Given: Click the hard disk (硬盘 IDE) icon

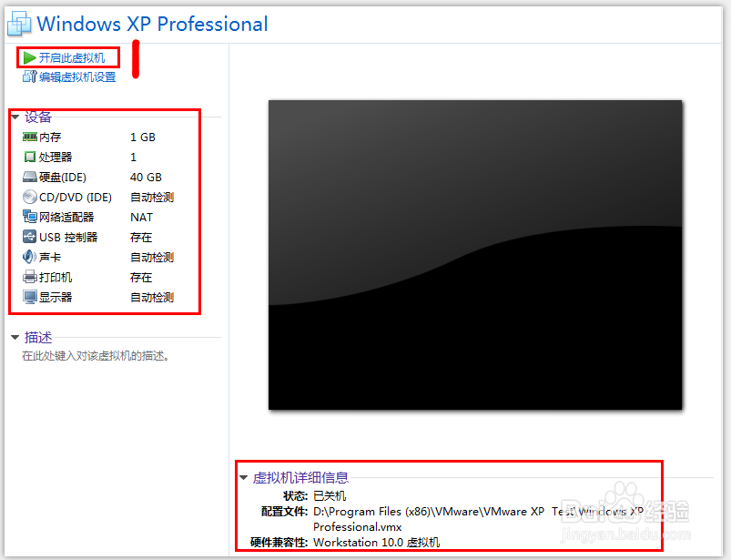Looking at the screenshot, I should pos(29,177).
